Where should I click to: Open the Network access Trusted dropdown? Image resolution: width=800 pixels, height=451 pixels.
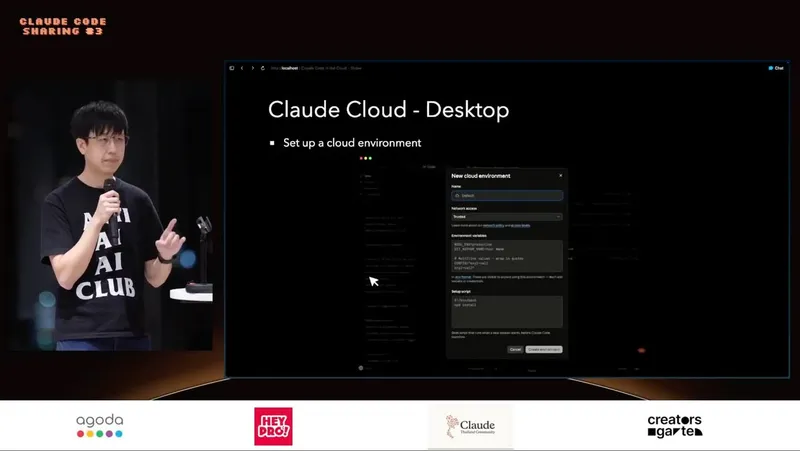(x=507, y=217)
